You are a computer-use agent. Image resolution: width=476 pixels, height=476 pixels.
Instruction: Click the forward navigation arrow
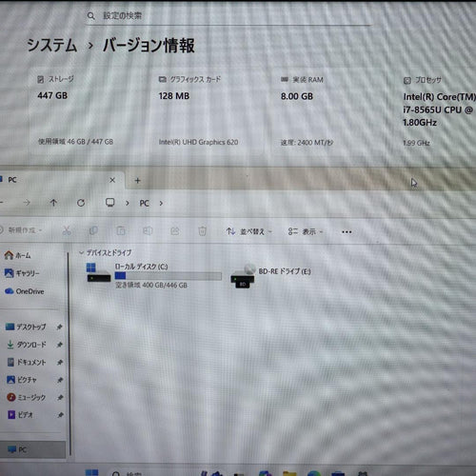pyautogui.click(x=27, y=203)
